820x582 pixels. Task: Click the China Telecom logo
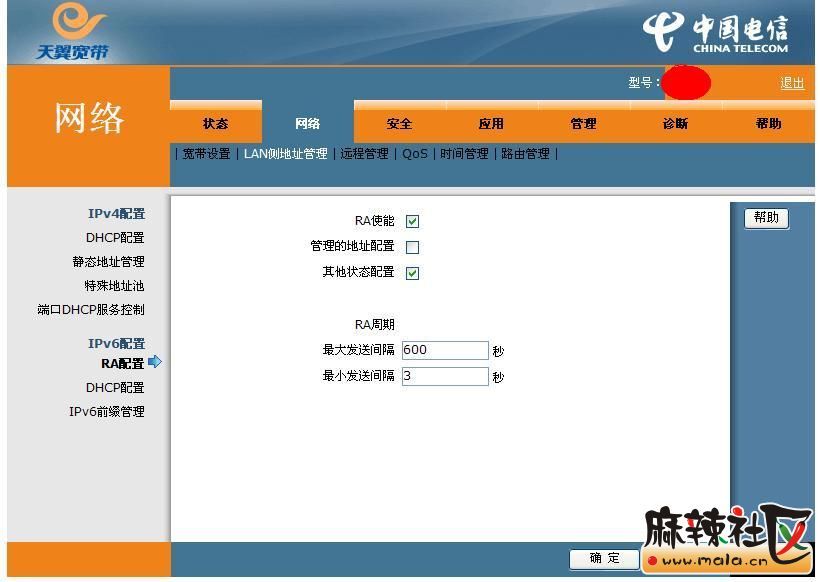pyautogui.click(x=715, y=33)
